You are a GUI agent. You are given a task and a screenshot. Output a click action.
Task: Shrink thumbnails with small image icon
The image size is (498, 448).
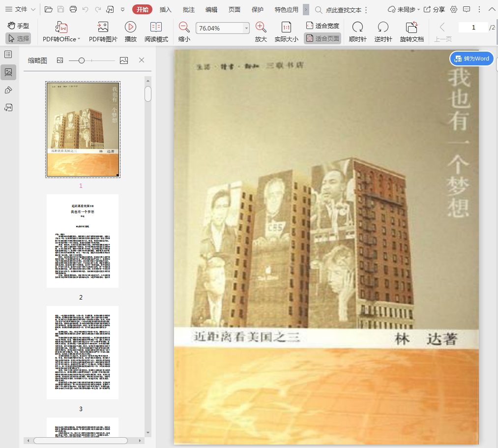(60, 60)
